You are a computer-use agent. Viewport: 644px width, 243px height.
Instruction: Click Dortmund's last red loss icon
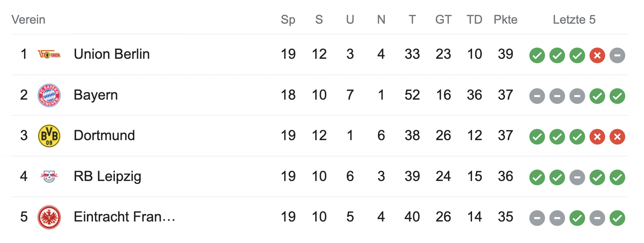coord(617,137)
